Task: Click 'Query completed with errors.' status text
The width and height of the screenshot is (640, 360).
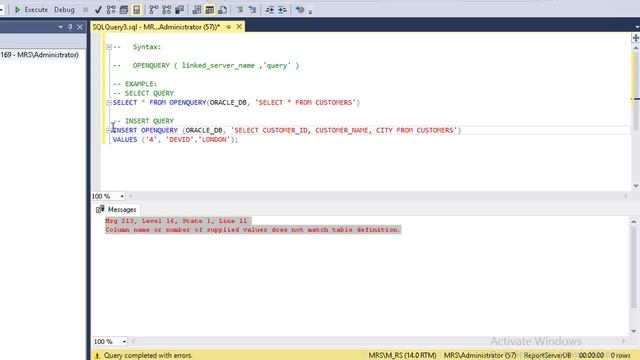Action: (148, 356)
